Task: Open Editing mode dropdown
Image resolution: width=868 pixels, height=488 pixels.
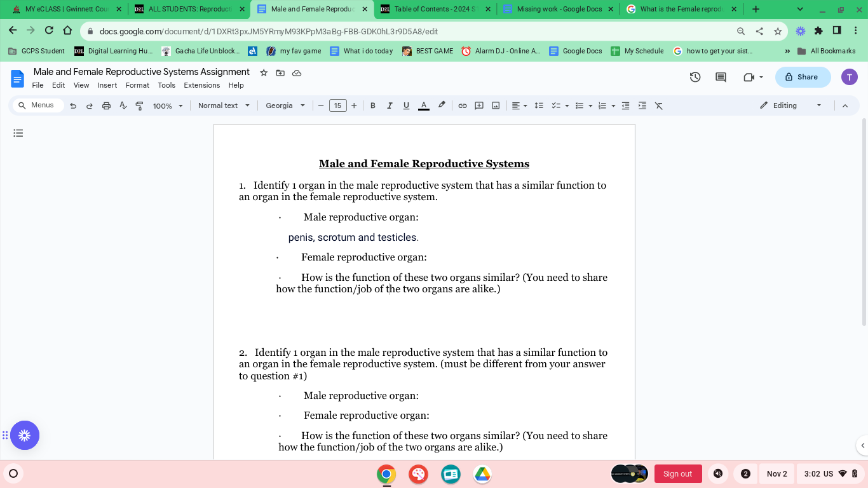Action: pos(790,105)
